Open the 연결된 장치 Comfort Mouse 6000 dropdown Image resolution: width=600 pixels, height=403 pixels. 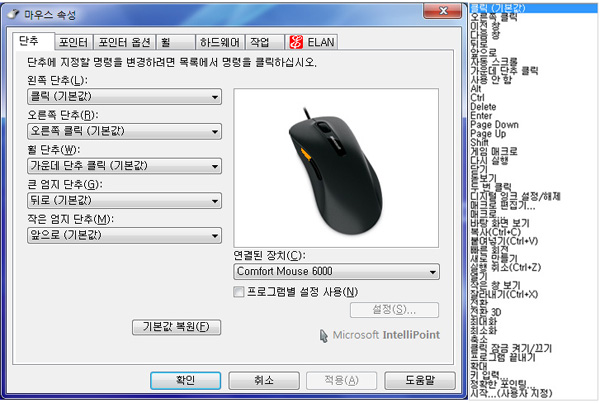[336, 271]
